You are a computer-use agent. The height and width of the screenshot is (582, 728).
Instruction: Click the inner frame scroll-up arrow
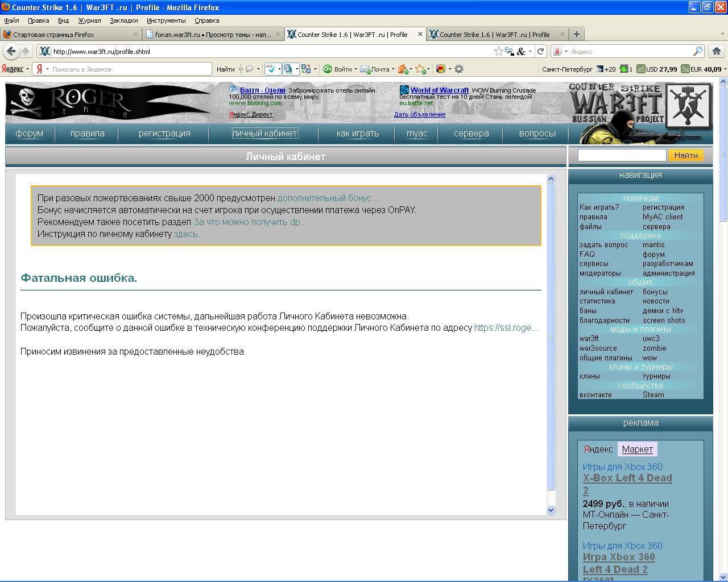(x=551, y=178)
